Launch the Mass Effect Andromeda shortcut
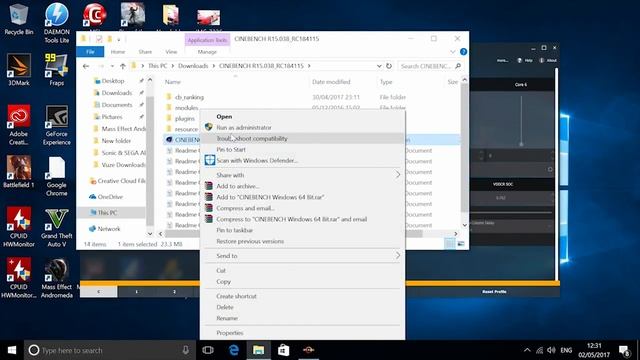Viewport: 640px width, 360px height. pyautogui.click(x=56, y=278)
